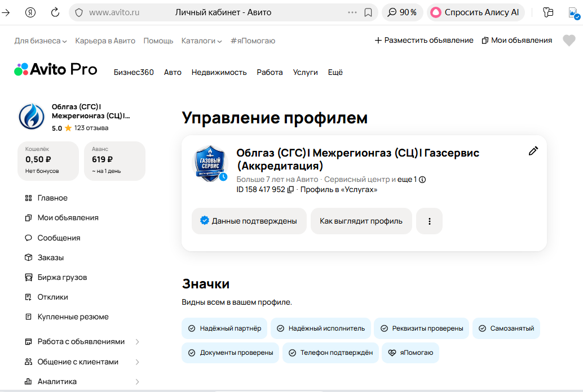
Task: Click the Надёжный исполнитель badge
Action: (320, 328)
